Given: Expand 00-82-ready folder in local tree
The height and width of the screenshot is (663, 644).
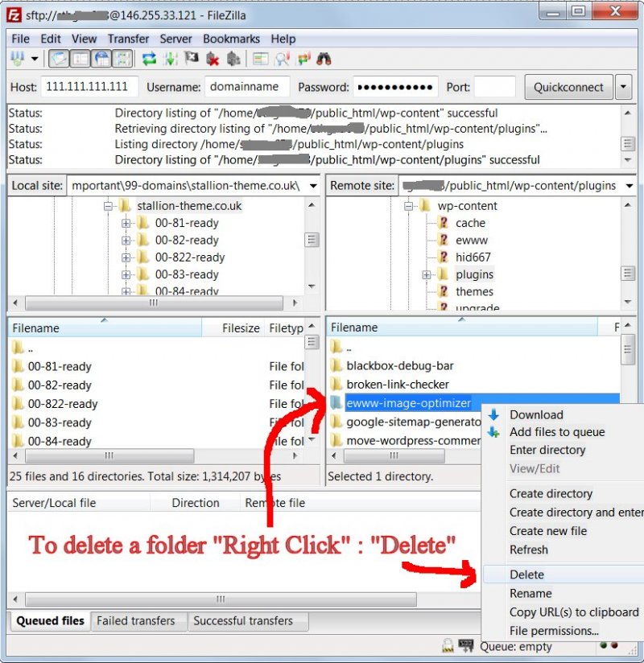Looking at the screenshot, I should [126, 241].
